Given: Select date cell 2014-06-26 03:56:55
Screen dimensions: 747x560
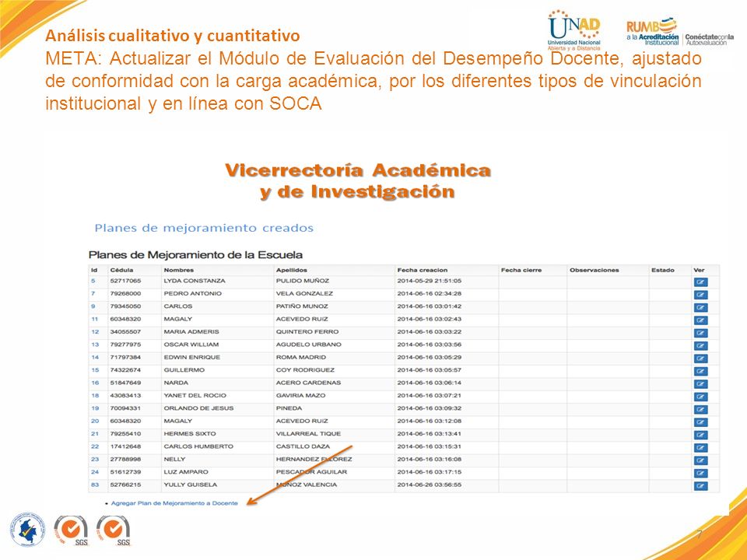Looking at the screenshot, I should point(430,485).
